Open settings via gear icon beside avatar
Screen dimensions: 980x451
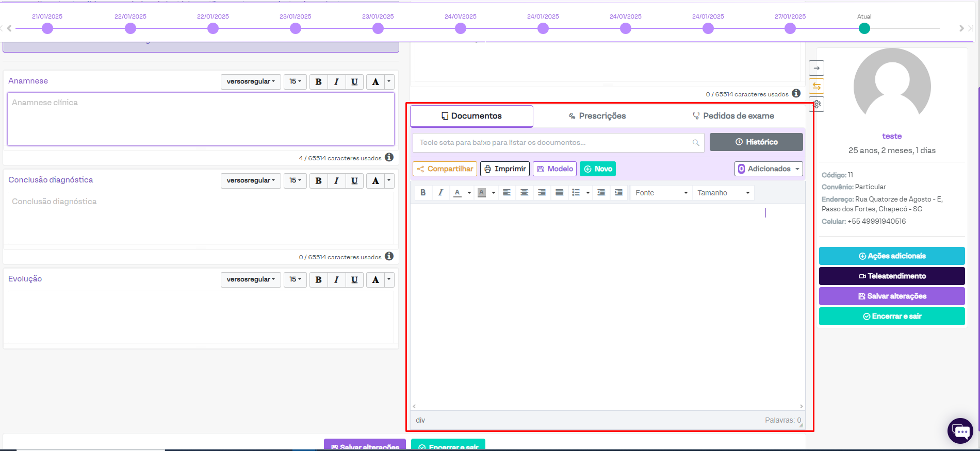[817, 104]
